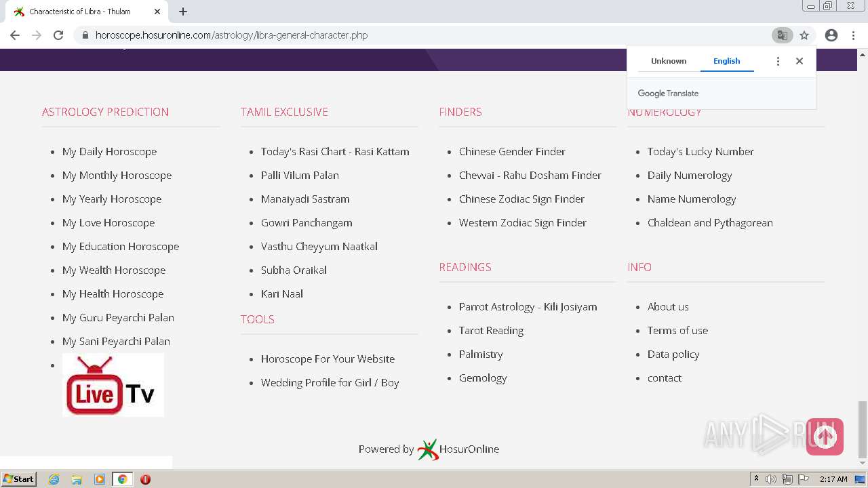The width and height of the screenshot is (868, 488).
Task: Open the Google Translate icon in the address bar
Action: tap(782, 35)
